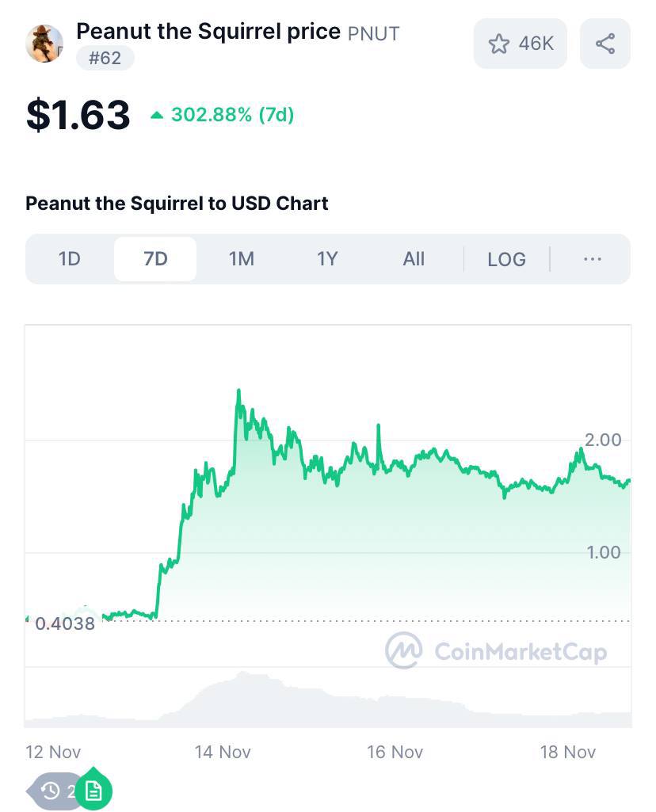This screenshot has width=656, height=812.
Task: Switch chart to 1Y range
Action: (327, 259)
